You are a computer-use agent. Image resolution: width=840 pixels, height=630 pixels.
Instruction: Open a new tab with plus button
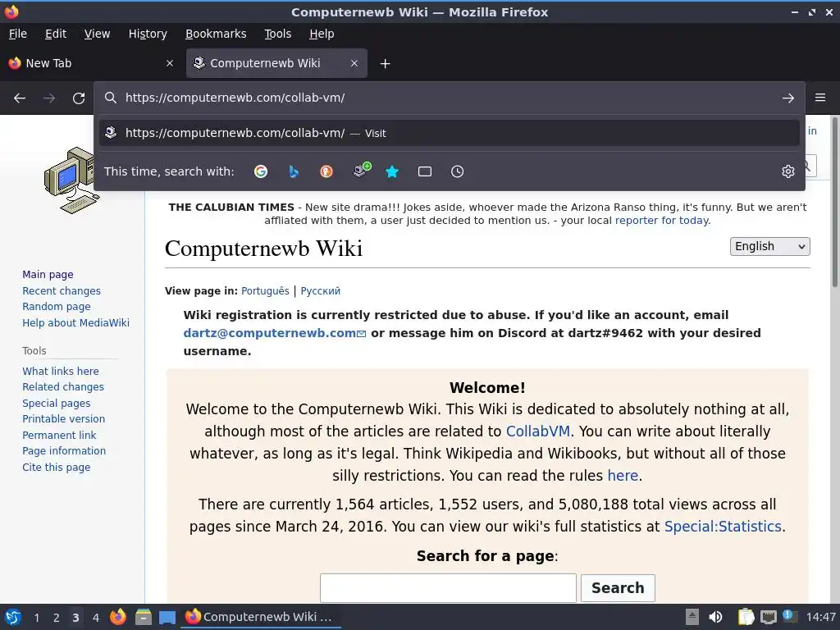click(x=385, y=64)
